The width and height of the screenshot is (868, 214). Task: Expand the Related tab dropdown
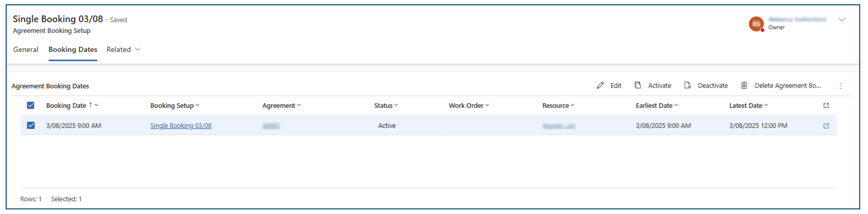click(123, 49)
